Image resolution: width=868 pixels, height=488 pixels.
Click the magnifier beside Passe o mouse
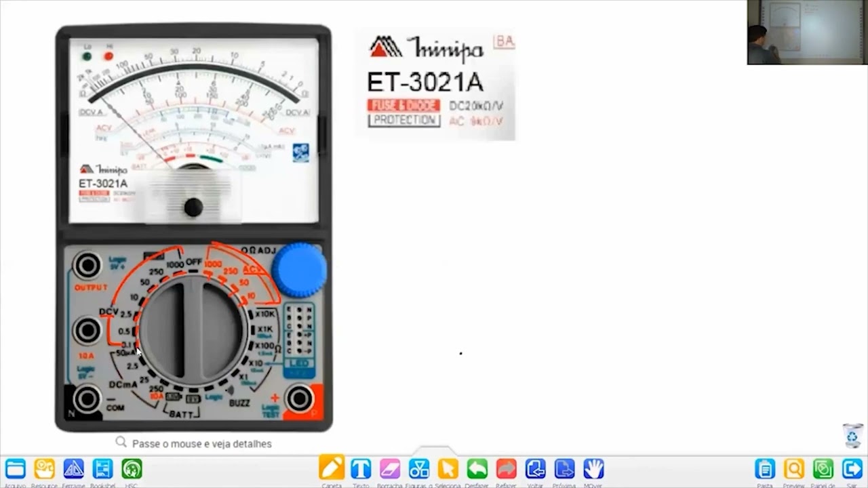[121, 442]
